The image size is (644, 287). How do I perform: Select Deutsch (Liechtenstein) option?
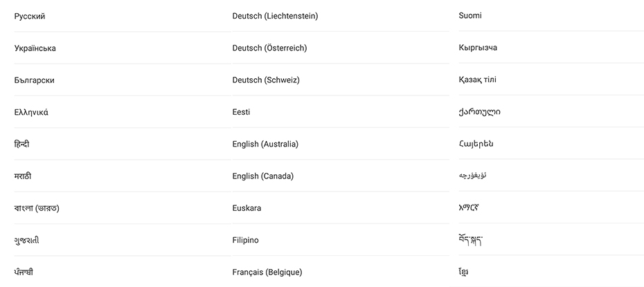275,16
